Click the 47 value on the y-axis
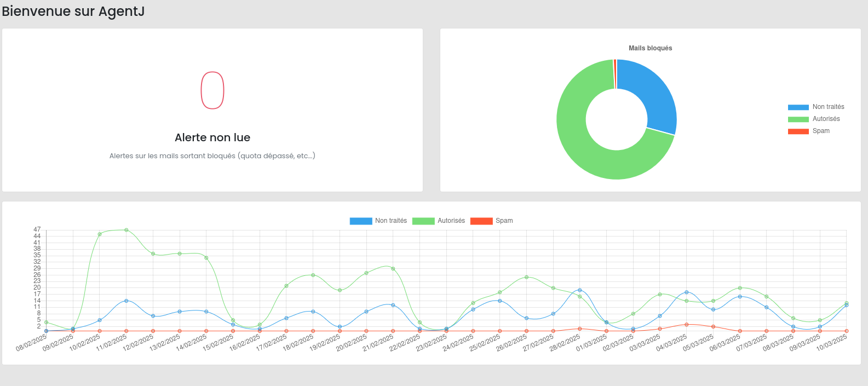 click(37, 229)
